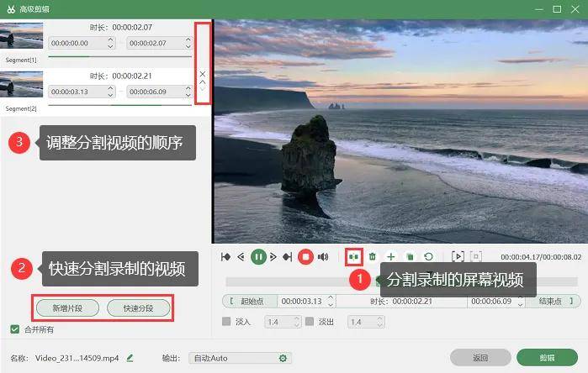The image size is (588, 373).
Task: Click the 快速分段 button
Action: (138, 307)
